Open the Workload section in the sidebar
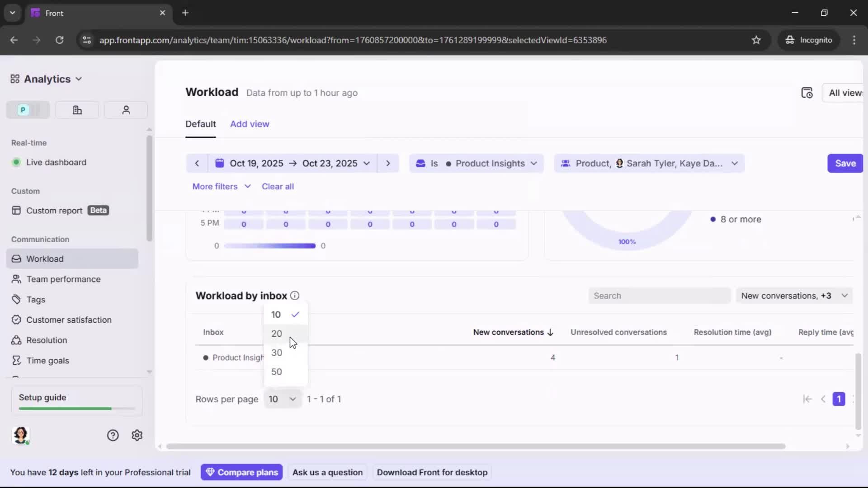 point(44,258)
